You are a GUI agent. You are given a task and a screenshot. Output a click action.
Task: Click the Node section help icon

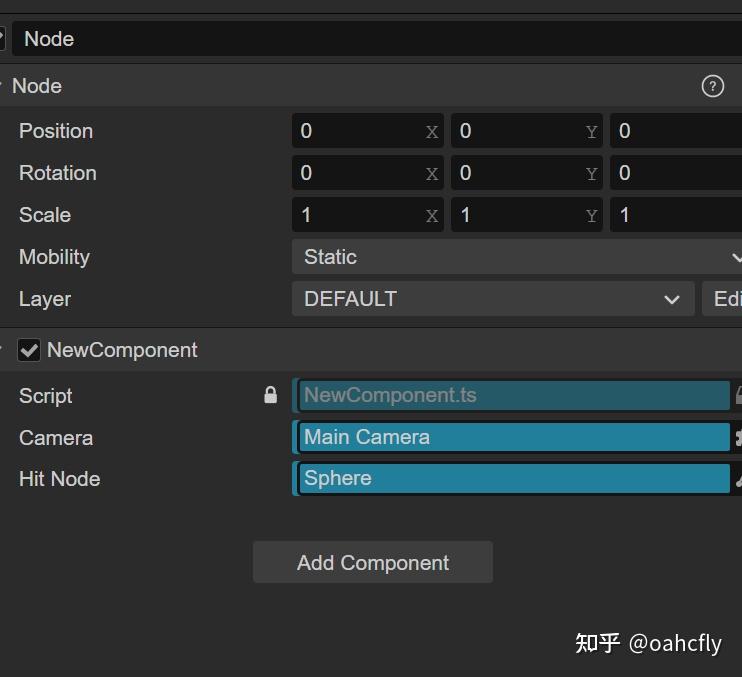(x=712, y=86)
